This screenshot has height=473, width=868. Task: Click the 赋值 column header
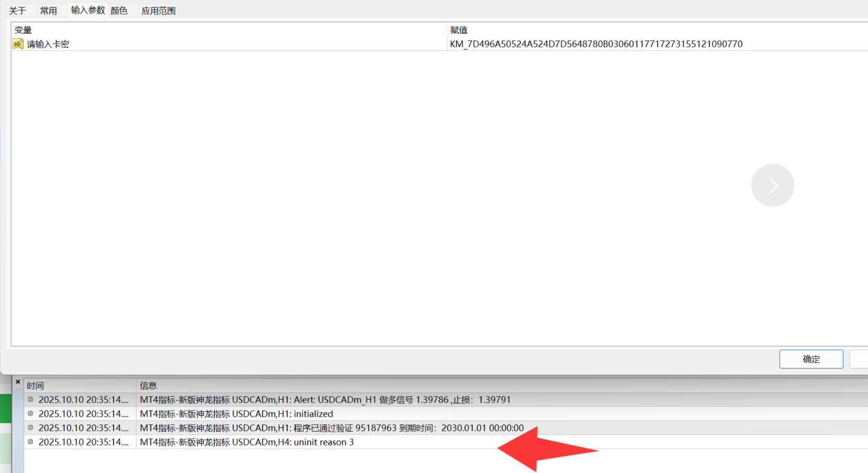[459, 30]
